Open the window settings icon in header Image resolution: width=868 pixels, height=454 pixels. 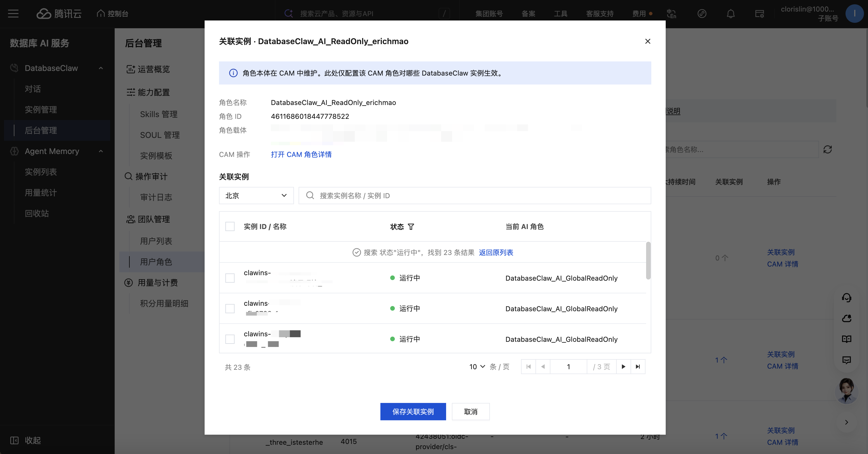[x=760, y=14]
